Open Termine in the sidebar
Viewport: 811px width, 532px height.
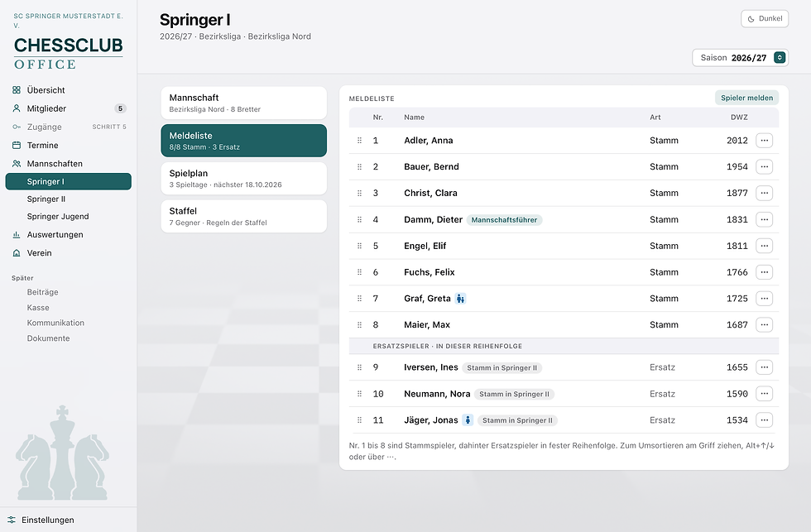tap(68, 146)
